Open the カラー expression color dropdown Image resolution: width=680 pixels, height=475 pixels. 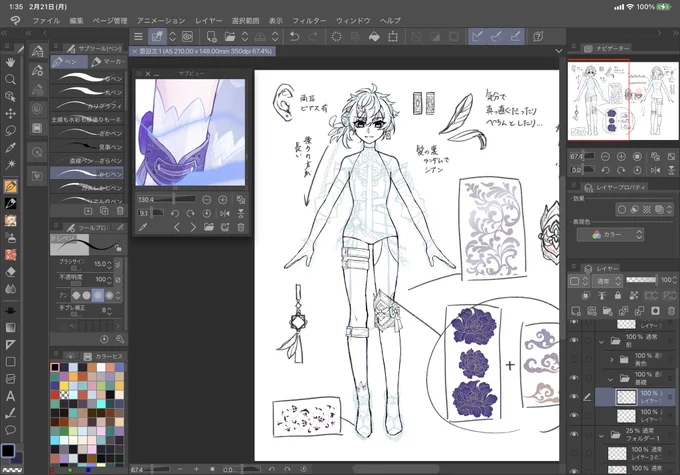point(610,235)
